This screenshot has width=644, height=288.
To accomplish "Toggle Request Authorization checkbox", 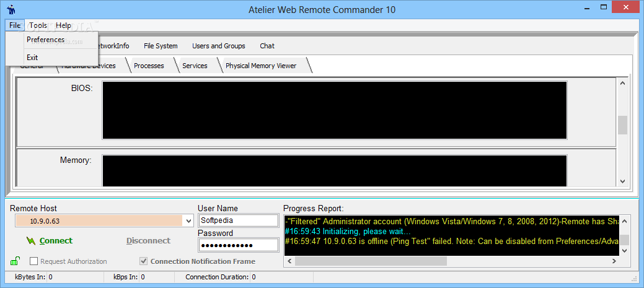I will tap(33, 261).
